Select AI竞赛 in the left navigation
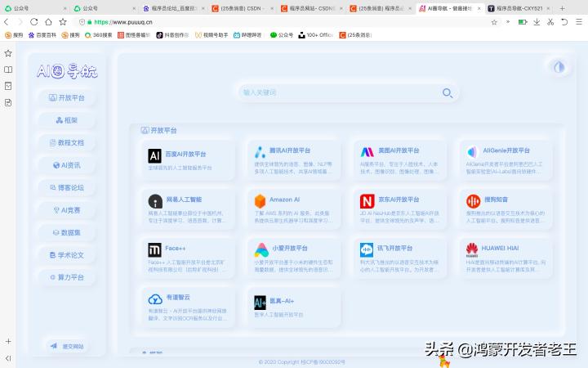 pos(67,210)
